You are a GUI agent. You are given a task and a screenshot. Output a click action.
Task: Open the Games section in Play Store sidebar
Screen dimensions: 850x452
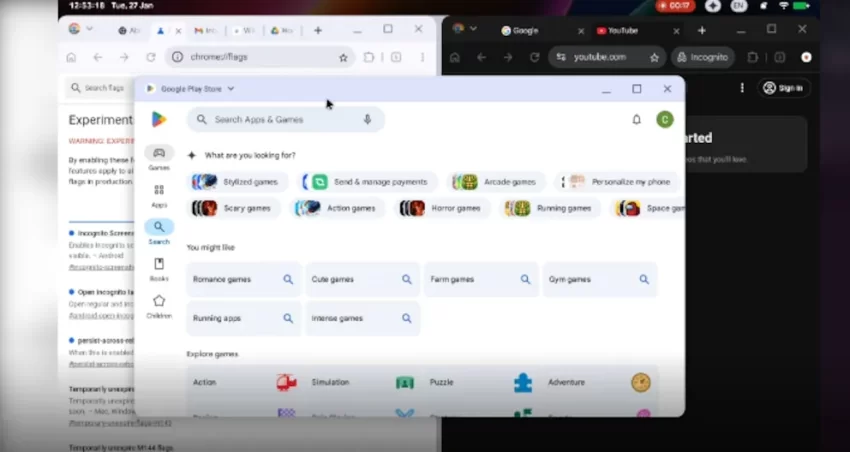coord(158,157)
